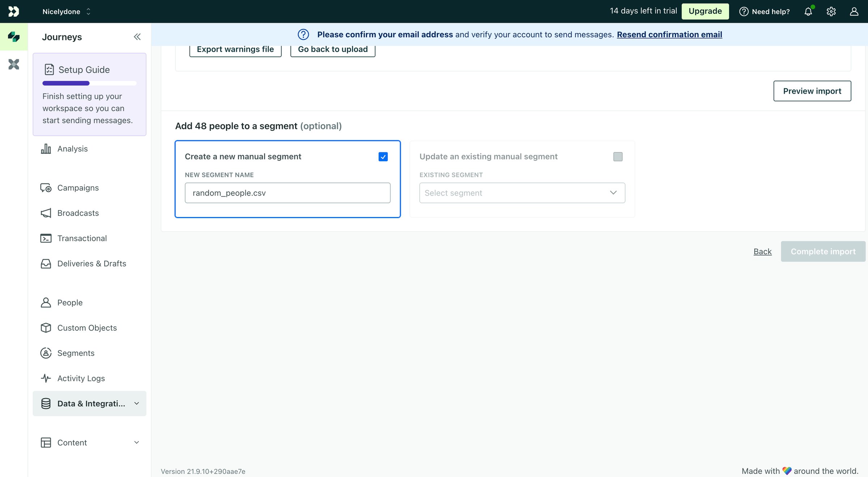This screenshot has height=477, width=868.
Task: Click the Segments icon
Action: tap(46, 353)
